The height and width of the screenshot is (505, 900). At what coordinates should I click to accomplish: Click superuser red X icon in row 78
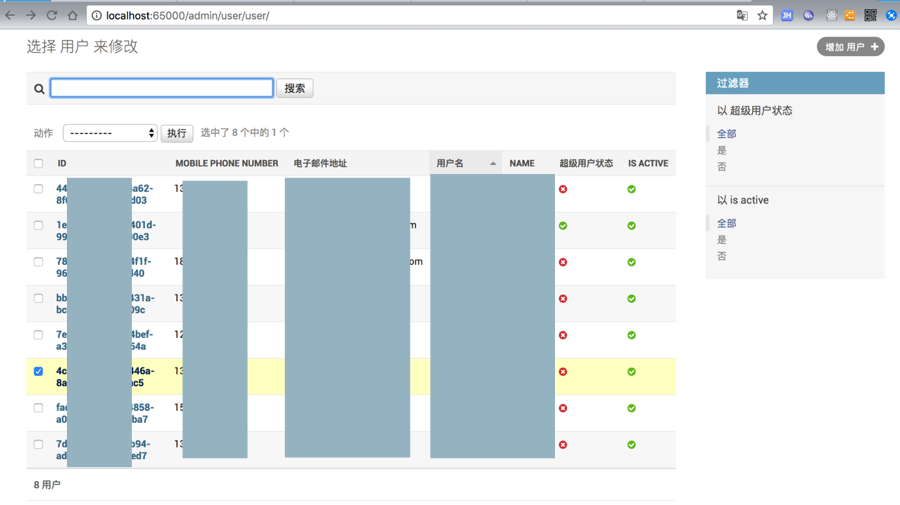pos(563,262)
